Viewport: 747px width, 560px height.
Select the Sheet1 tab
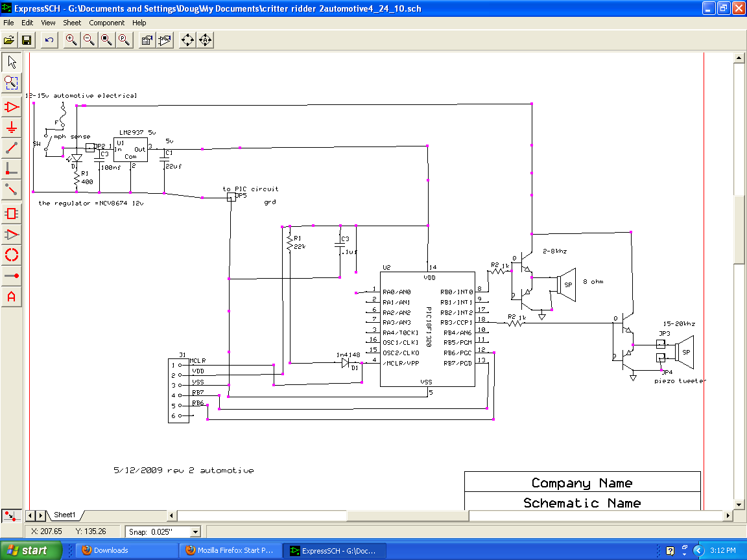65,515
